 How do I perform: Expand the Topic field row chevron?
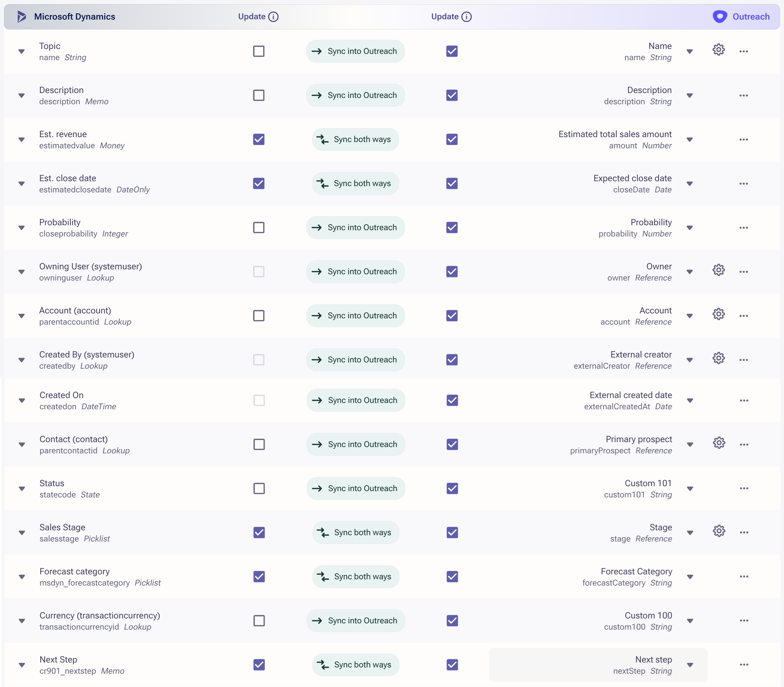(x=22, y=51)
